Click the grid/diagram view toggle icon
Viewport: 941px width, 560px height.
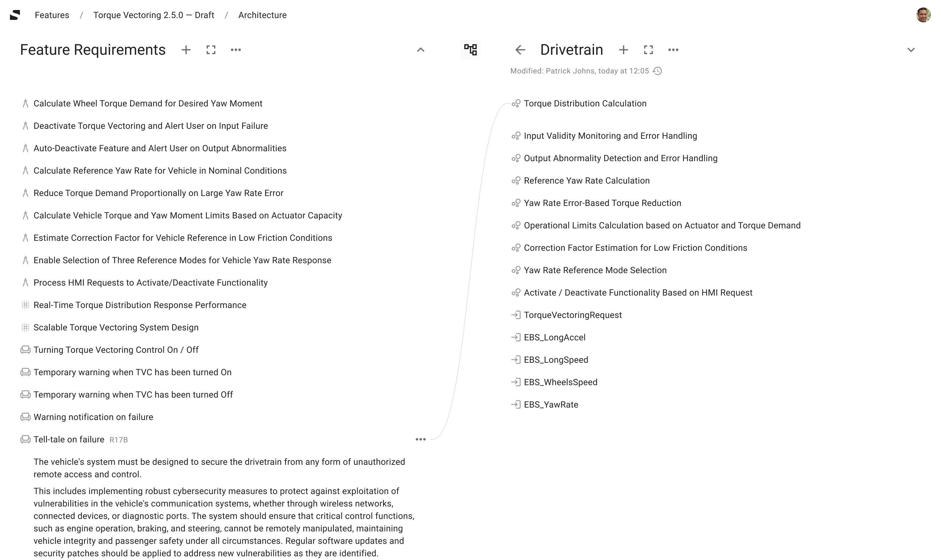tap(471, 50)
